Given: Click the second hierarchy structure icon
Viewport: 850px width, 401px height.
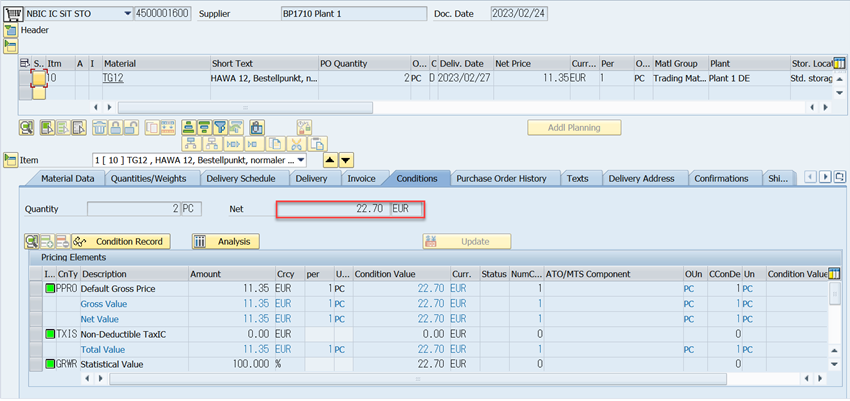Looking at the screenshot, I should 212,144.
